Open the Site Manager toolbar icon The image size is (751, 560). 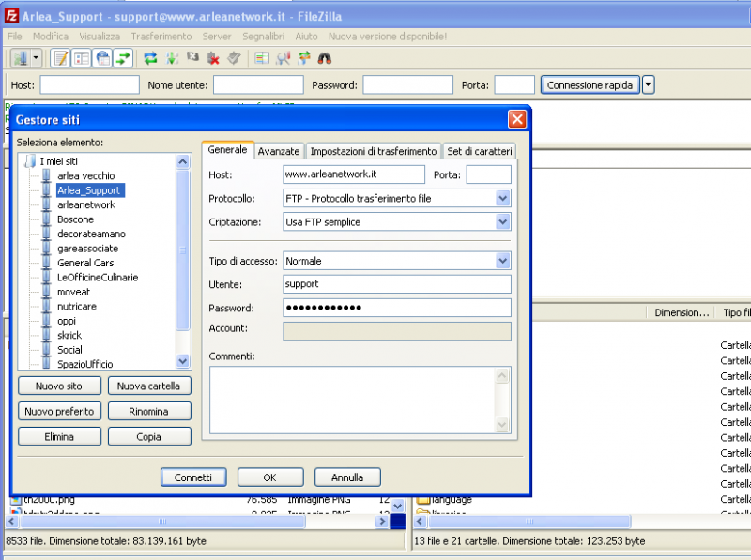(21, 58)
